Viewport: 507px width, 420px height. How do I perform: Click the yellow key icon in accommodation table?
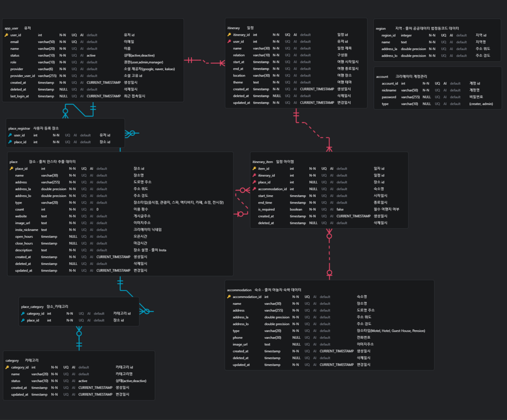pyautogui.click(x=229, y=297)
